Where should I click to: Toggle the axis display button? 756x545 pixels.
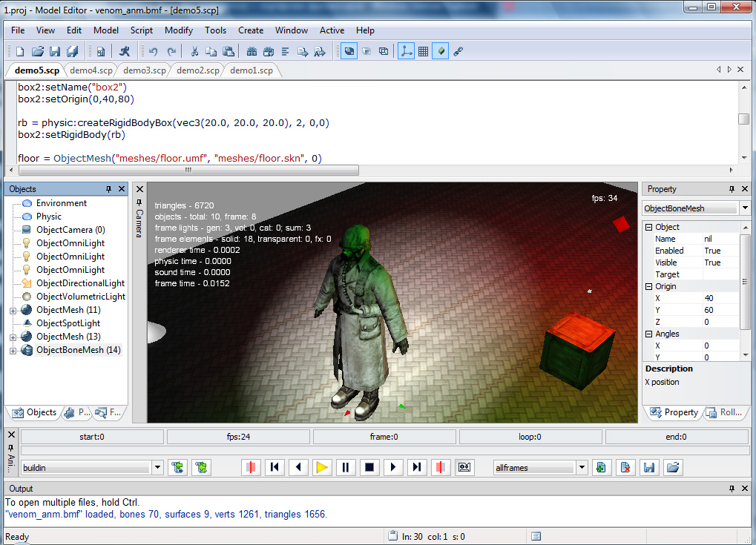tap(406, 51)
